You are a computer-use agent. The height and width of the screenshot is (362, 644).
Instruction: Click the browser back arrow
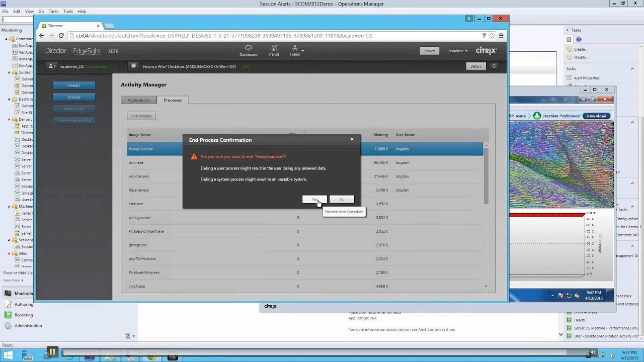pos(42,36)
